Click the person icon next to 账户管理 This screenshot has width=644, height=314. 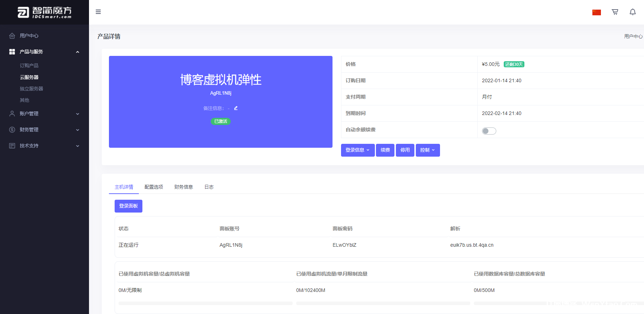click(x=12, y=114)
